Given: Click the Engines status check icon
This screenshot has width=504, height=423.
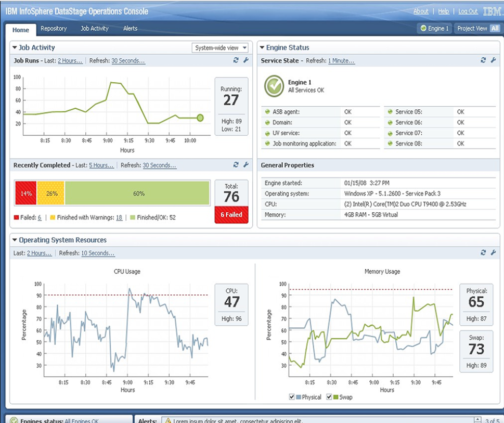Looking at the screenshot, I should click(x=14, y=420).
